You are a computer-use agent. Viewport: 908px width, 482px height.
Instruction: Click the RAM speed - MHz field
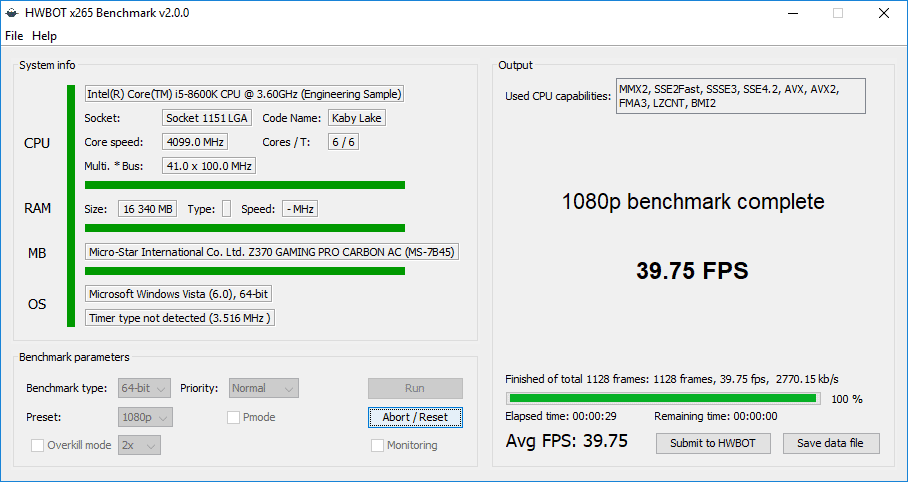300,209
